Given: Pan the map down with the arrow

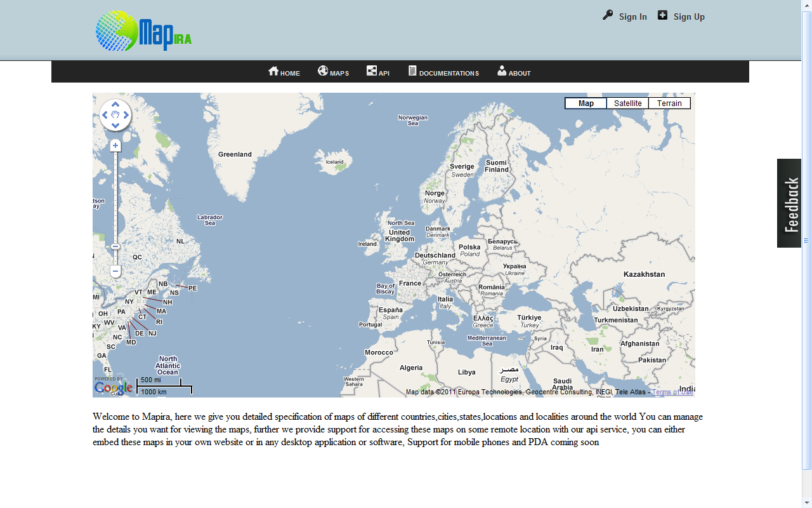Looking at the screenshot, I should [115, 126].
